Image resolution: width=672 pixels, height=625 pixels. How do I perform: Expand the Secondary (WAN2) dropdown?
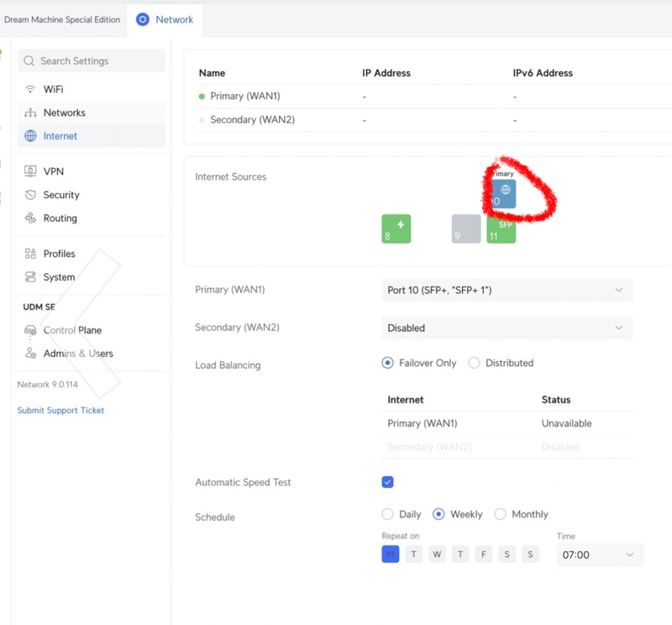507,328
